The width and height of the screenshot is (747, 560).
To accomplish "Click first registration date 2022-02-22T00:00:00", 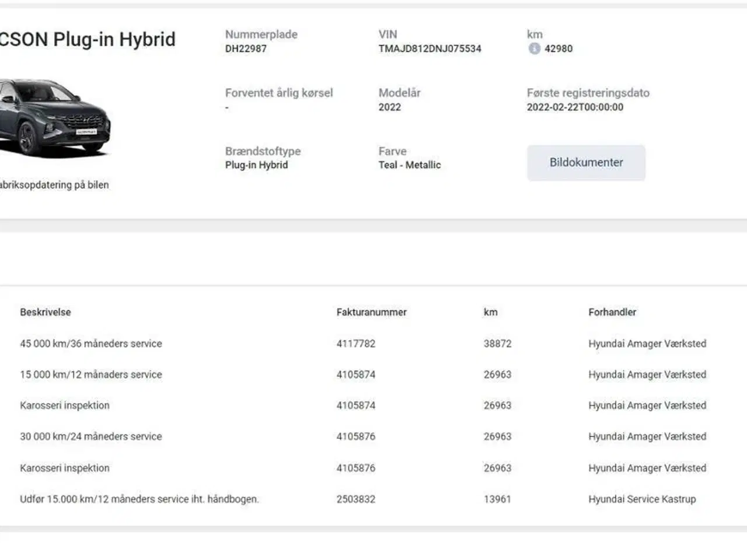I will click(x=575, y=107).
